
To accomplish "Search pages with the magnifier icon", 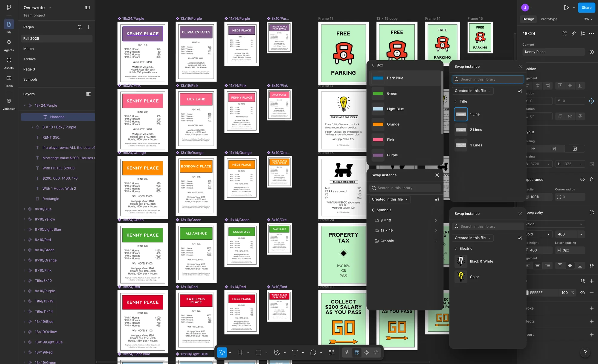I will click(x=80, y=27).
